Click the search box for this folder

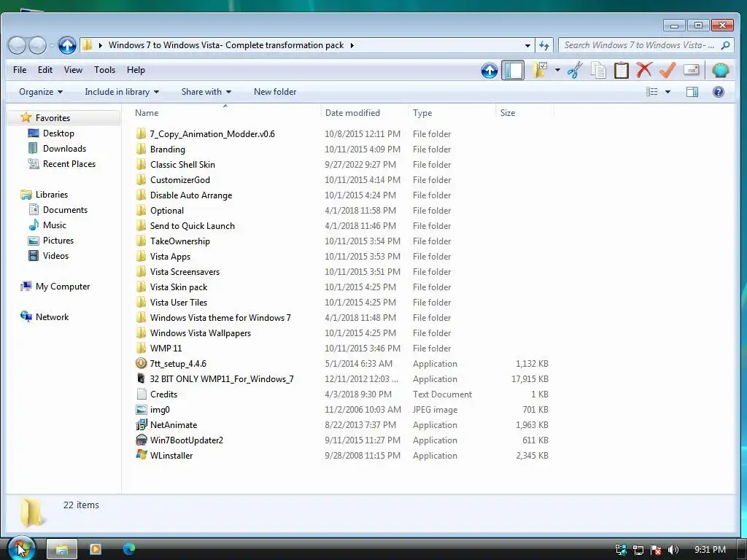coord(645,45)
